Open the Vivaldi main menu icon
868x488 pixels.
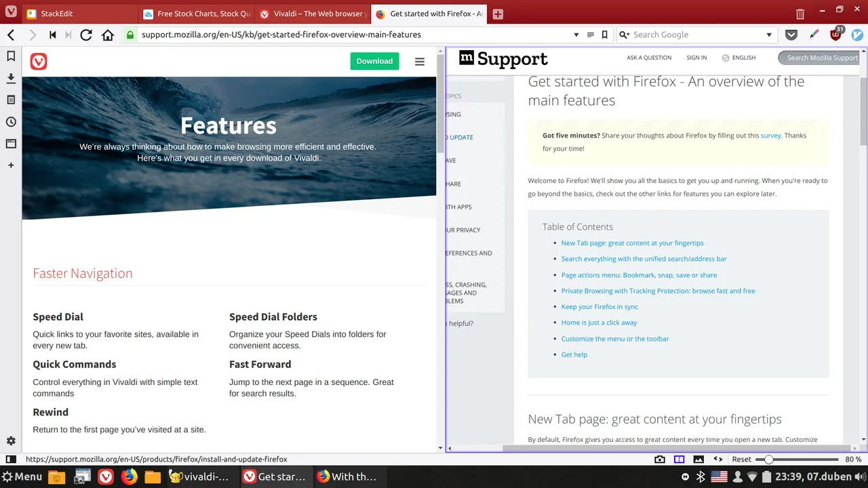[11, 12]
